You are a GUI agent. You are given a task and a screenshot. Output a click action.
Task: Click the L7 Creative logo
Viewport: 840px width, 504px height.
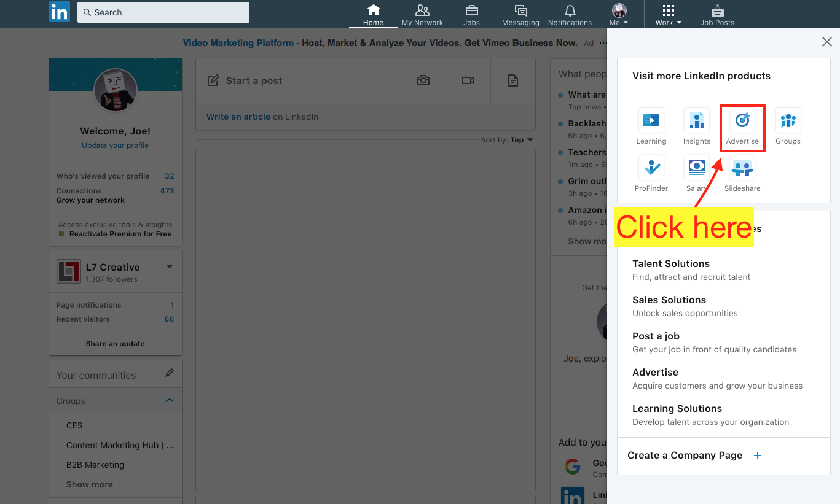click(68, 271)
